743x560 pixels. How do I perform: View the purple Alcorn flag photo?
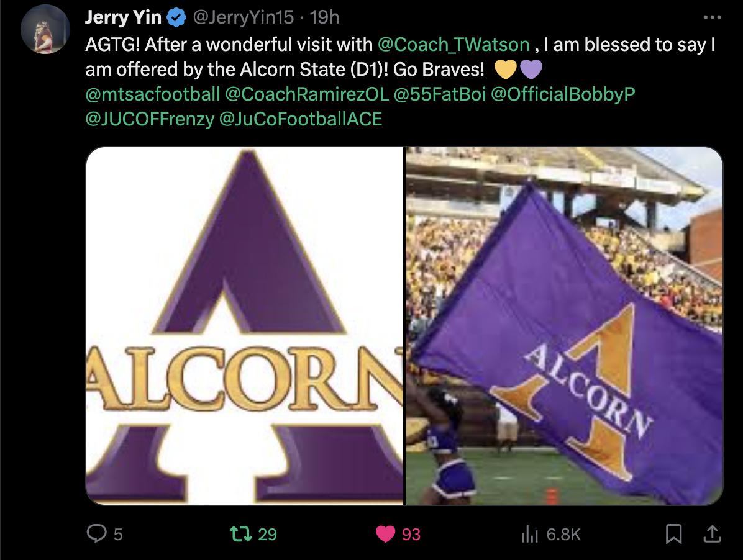564,326
